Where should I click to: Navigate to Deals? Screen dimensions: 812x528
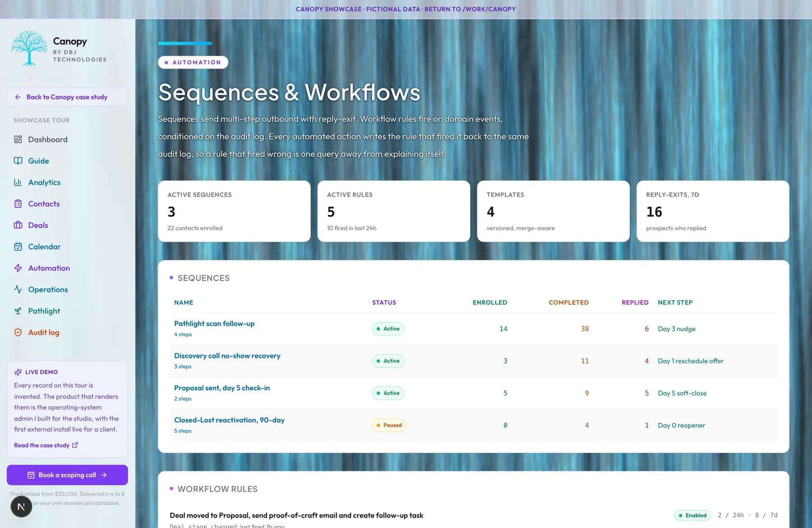67,225
